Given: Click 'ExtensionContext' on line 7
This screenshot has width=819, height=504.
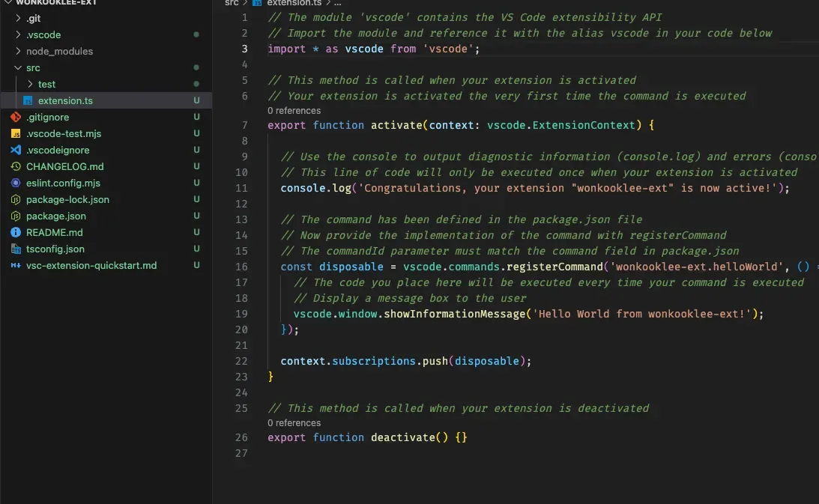Looking at the screenshot, I should tap(584, 125).
